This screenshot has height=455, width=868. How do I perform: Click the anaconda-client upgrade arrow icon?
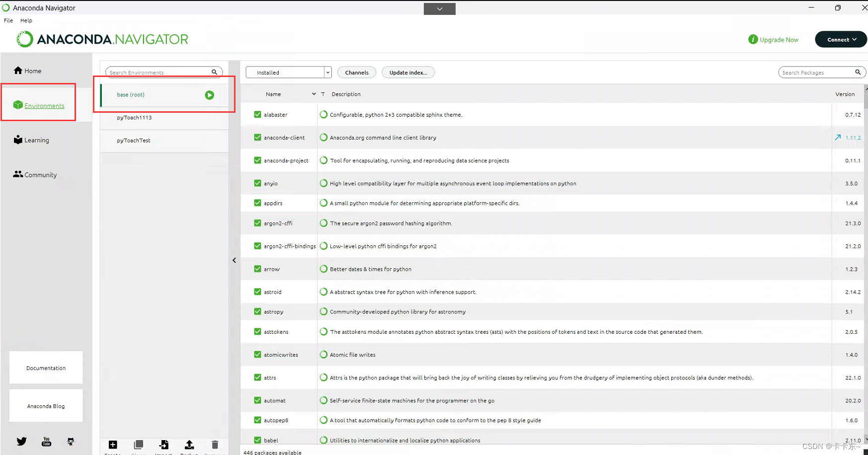click(838, 138)
